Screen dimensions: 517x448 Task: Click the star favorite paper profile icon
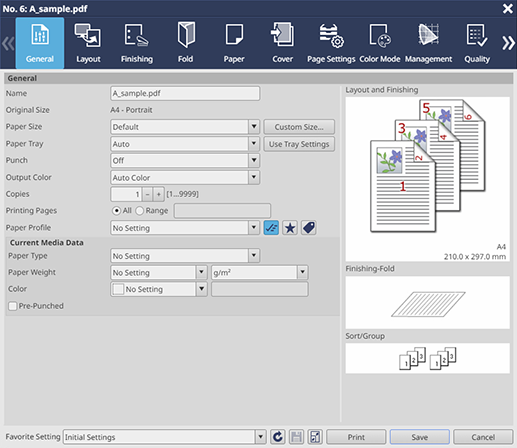click(x=290, y=228)
